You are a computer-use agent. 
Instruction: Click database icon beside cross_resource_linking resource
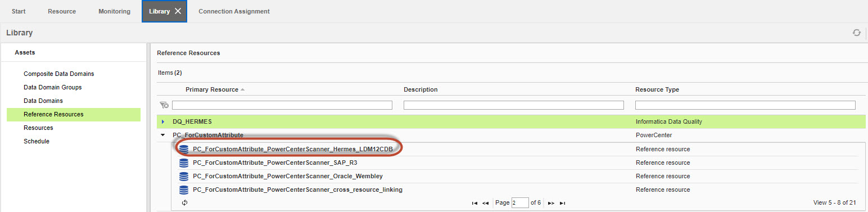click(x=184, y=190)
